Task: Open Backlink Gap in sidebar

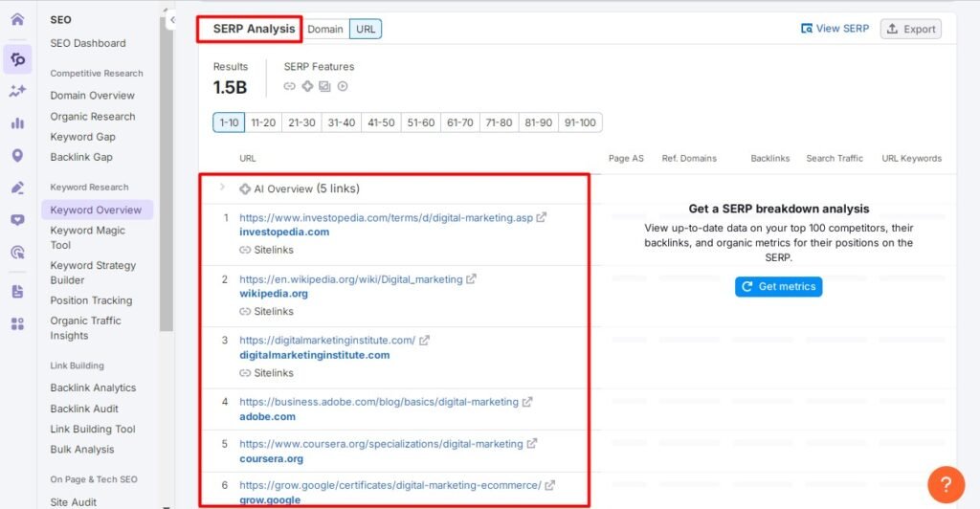Action: click(81, 157)
